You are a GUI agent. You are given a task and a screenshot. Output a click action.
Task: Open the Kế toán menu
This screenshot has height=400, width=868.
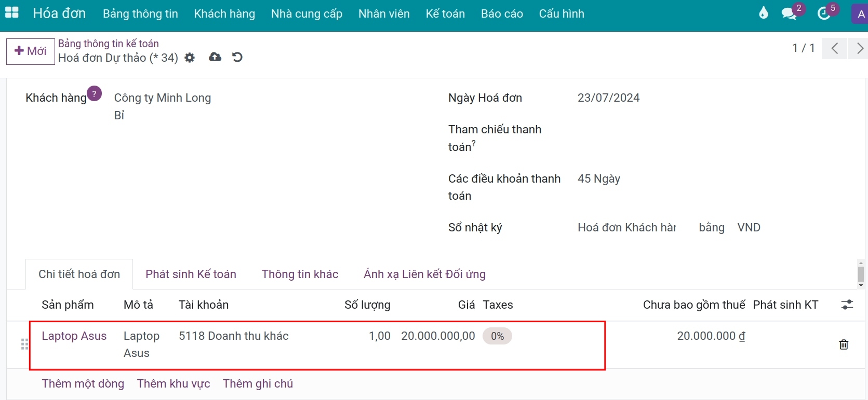[445, 14]
